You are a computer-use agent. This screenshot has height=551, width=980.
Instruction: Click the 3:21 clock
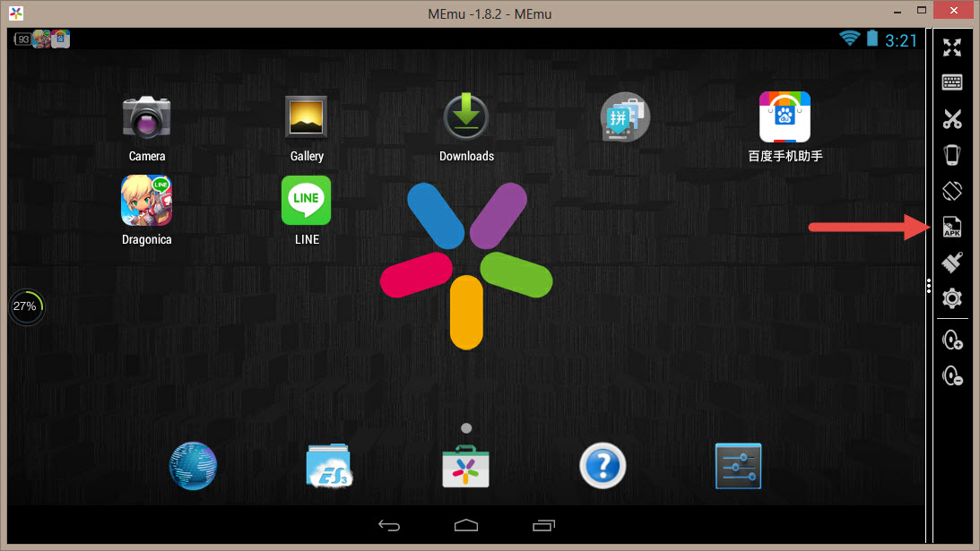(x=900, y=40)
